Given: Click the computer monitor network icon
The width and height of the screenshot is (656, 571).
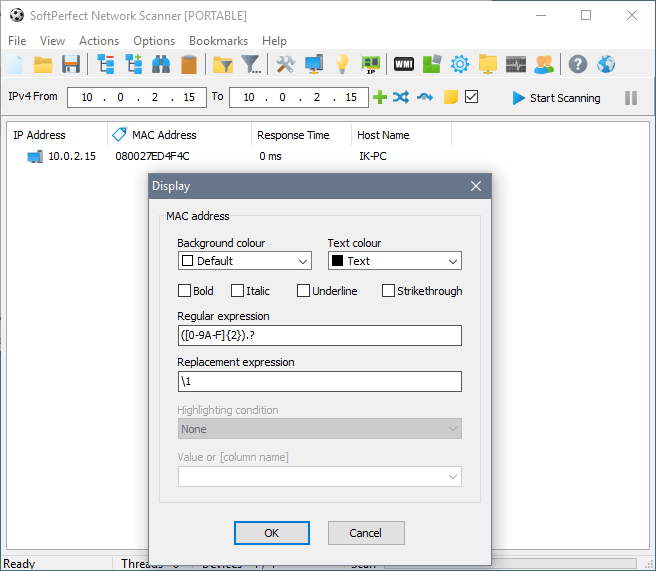Looking at the screenshot, I should [314, 64].
